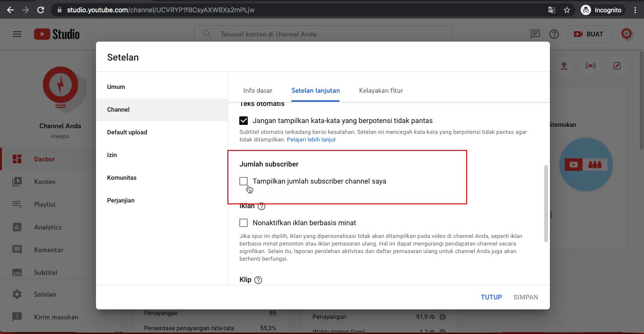Screen dimensions: 644x334
Task: Uncheck Jangan tampilkan kata-kata tidak pantas checkbox
Action: click(244, 121)
